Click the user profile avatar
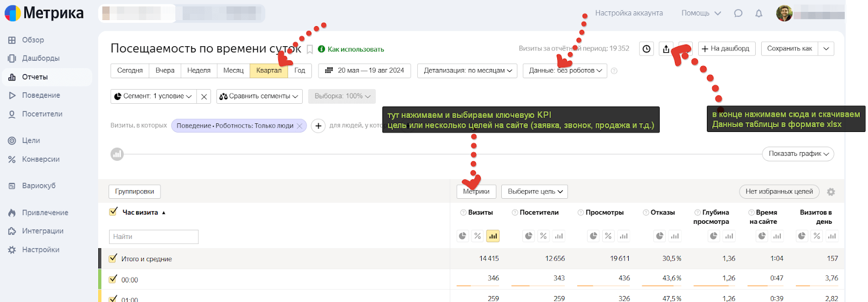 click(x=784, y=13)
